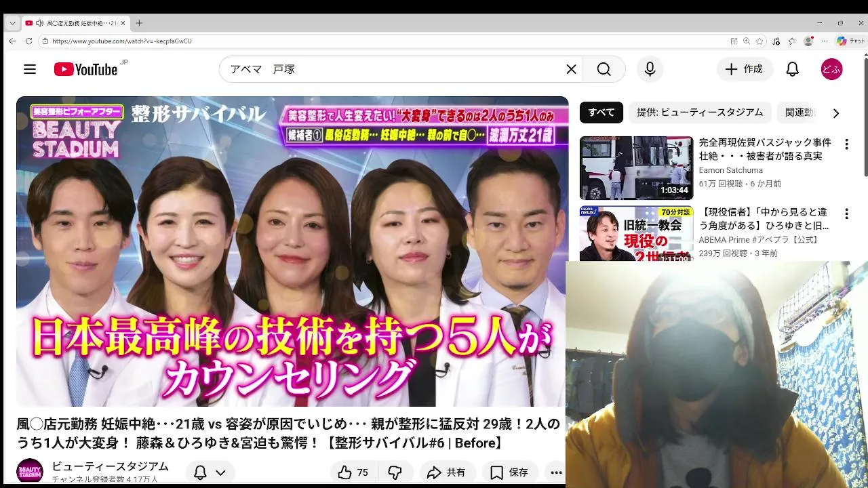Click the main video player
This screenshot has width=868, height=488.
click(x=292, y=251)
